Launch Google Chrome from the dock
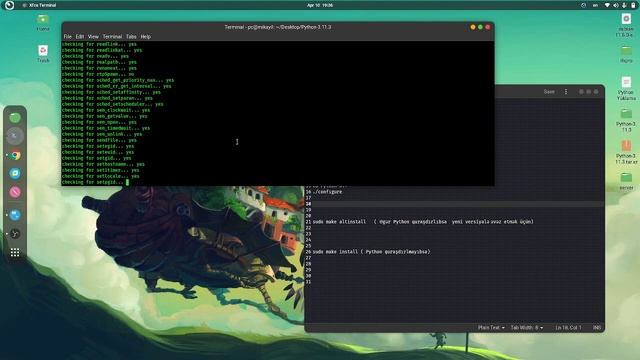The height and width of the screenshot is (360, 640). pyautogui.click(x=15, y=156)
